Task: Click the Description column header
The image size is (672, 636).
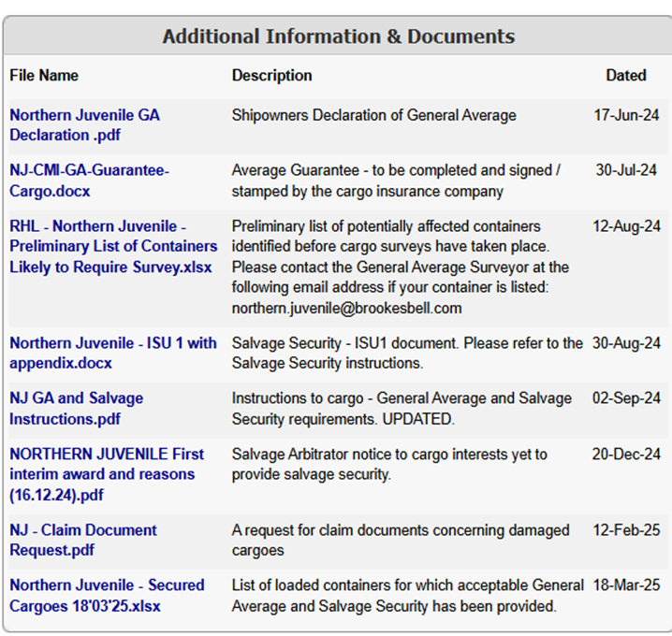Action: coord(271,75)
